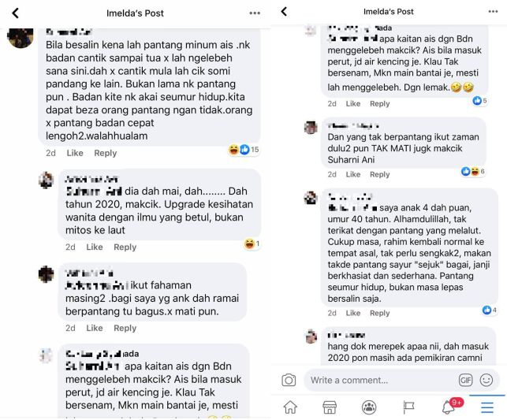Viewport: 507px width, 420px height.
Task: View reactions count 15 on first comment
Action: 244,150
